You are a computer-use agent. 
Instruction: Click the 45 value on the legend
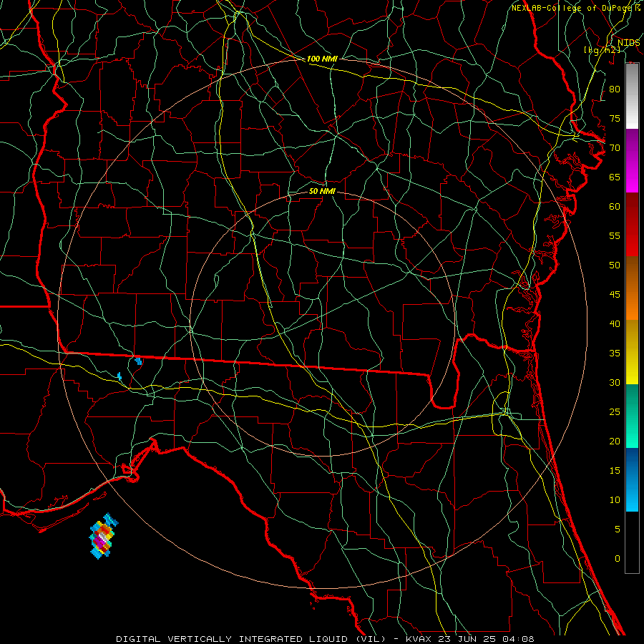coord(615,295)
